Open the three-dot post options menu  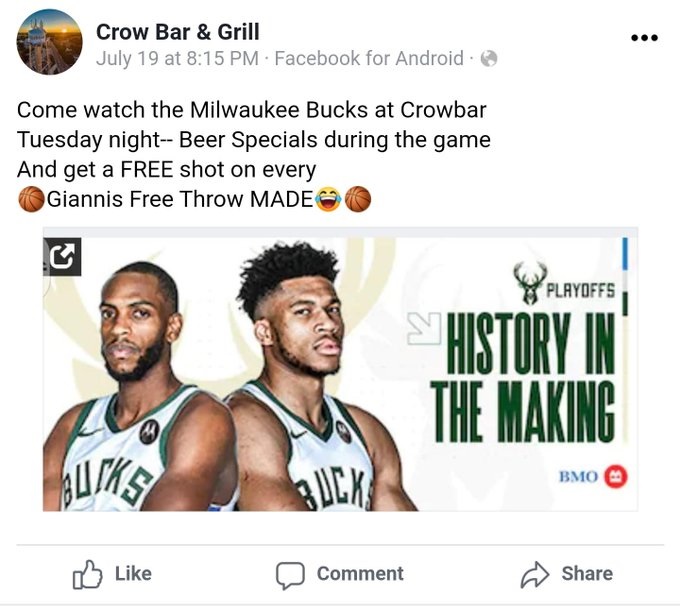(644, 38)
